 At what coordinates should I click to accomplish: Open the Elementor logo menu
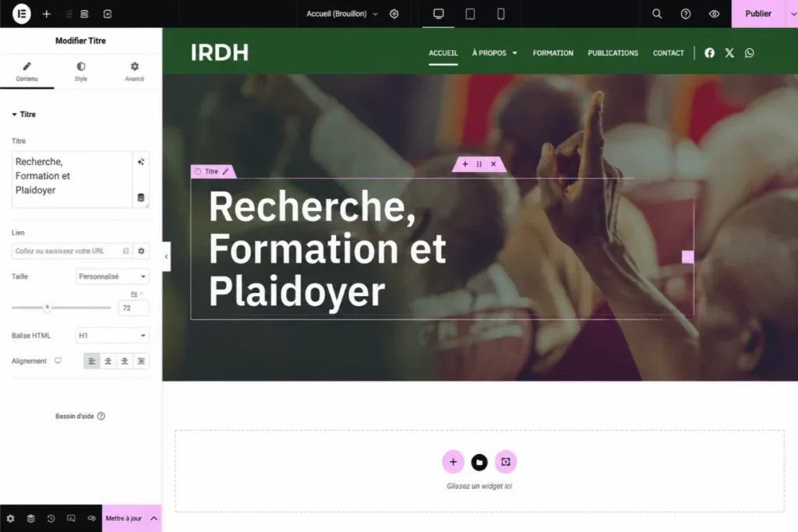[x=21, y=14]
